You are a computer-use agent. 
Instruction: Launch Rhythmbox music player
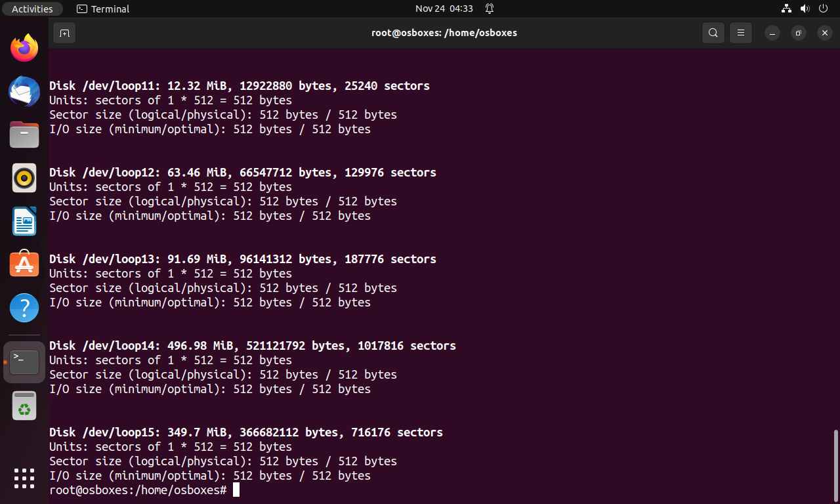(24, 178)
